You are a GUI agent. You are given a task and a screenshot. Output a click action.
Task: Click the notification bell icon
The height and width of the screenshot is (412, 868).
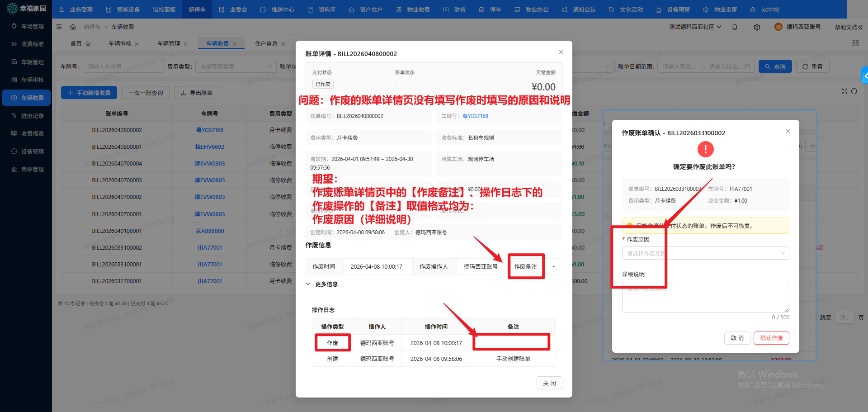click(735, 27)
